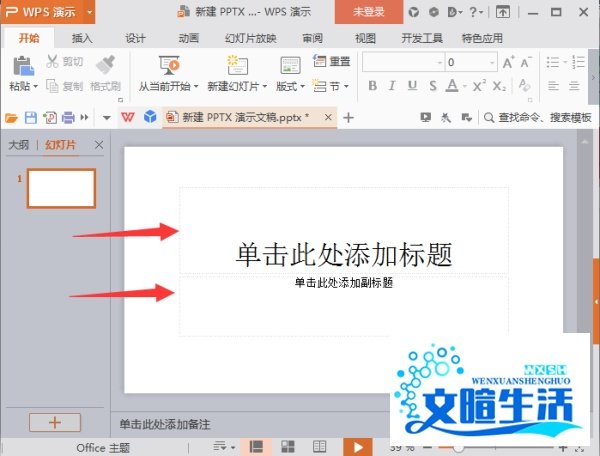This screenshot has height=456, width=600.
Task: Click the open folder icon in quick toolbar
Action: pos(11,117)
